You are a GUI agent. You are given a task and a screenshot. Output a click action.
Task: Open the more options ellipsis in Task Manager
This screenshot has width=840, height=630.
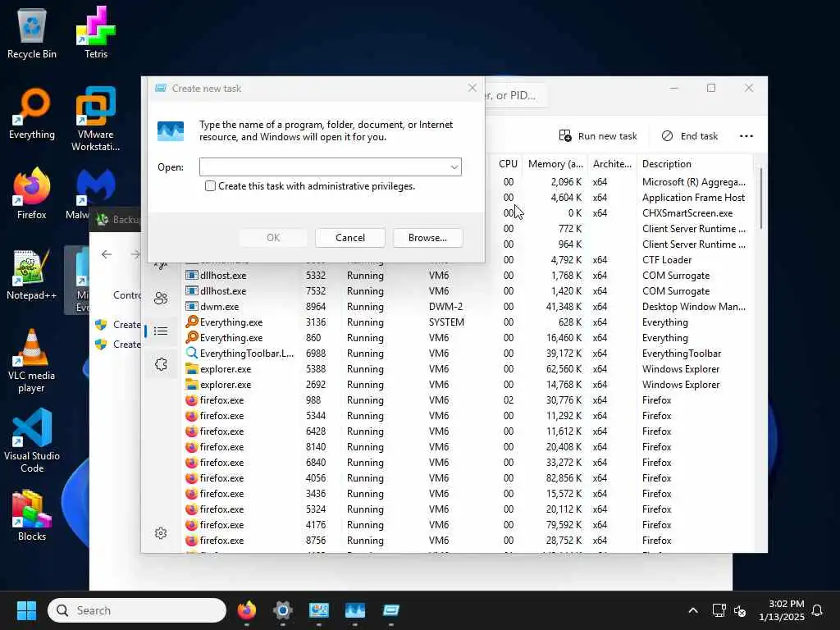[x=746, y=136]
